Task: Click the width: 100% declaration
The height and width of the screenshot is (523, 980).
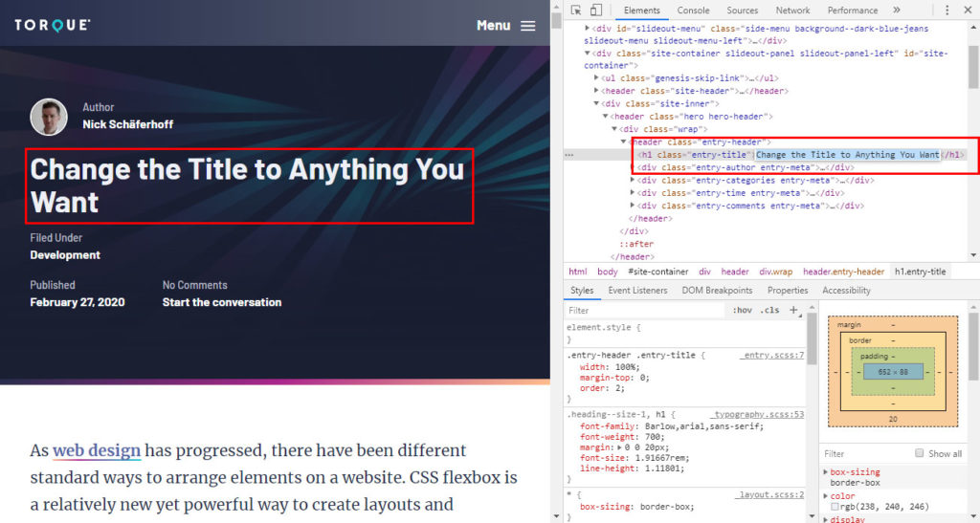Action: click(610, 367)
